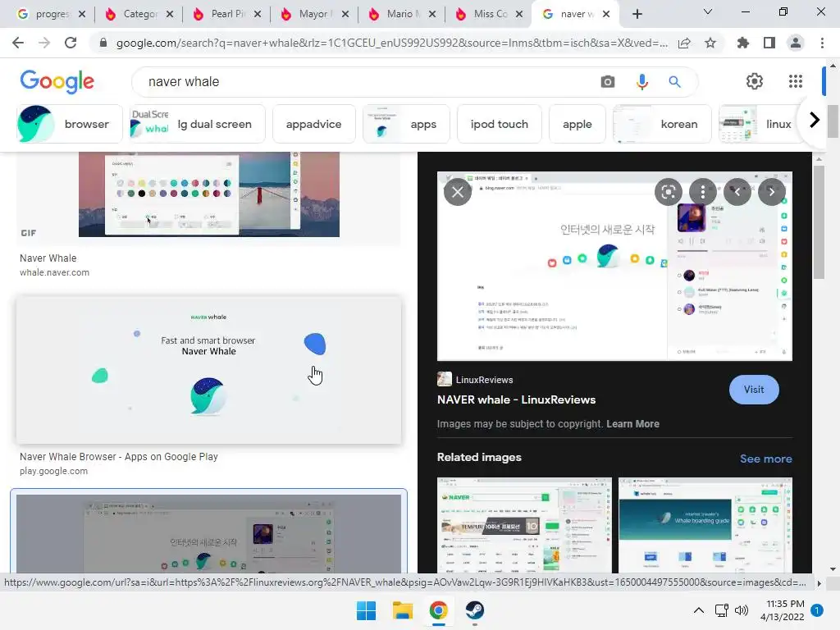Open preview image more options menu
Image resolution: width=840 pixels, height=630 pixels.
(703, 192)
